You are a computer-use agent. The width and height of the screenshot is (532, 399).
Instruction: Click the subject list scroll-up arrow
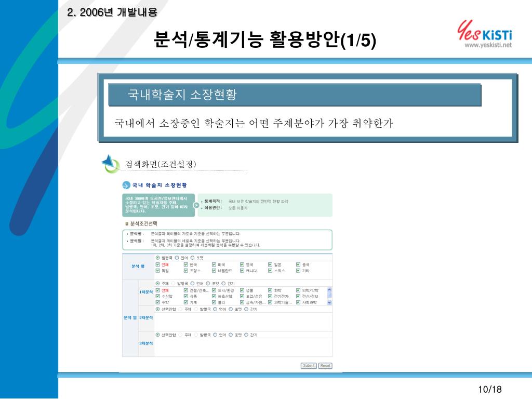pos(329,290)
